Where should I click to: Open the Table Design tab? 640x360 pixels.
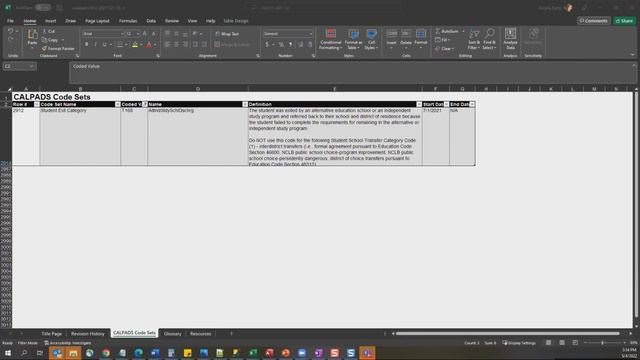click(236, 21)
